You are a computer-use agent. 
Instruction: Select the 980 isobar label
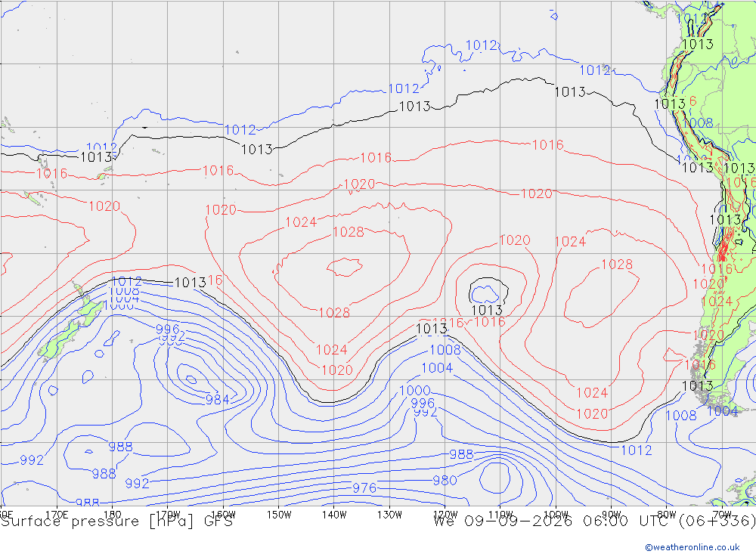point(445,480)
